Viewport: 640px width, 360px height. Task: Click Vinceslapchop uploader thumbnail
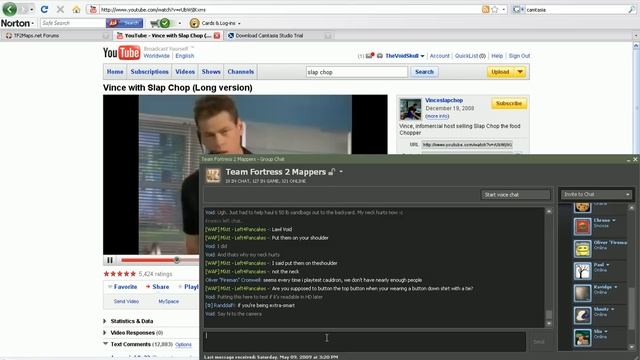(x=410, y=109)
